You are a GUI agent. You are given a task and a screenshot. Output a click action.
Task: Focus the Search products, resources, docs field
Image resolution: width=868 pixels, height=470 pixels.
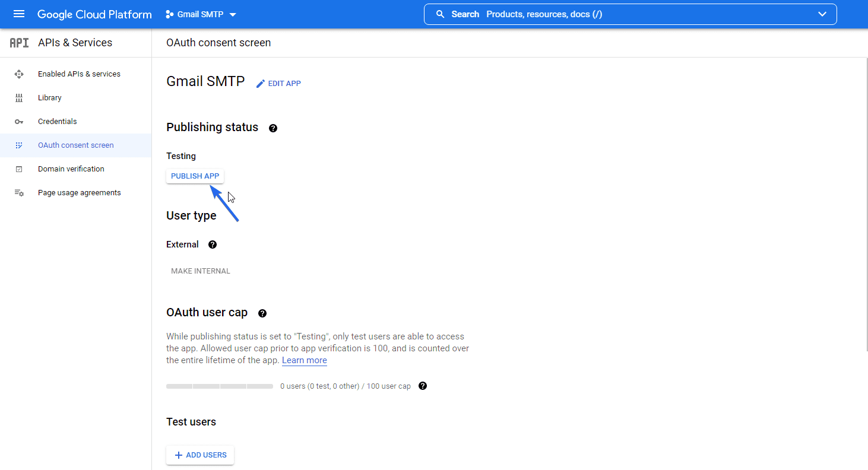click(630, 14)
